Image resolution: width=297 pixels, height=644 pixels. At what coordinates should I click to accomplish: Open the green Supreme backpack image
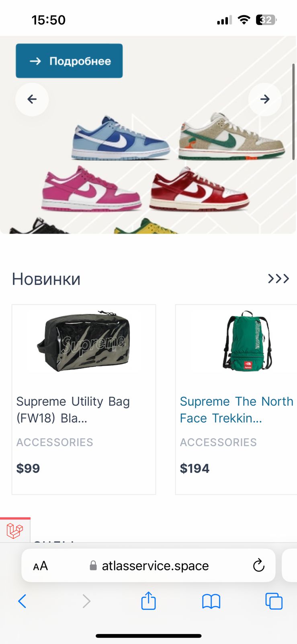[248, 341]
